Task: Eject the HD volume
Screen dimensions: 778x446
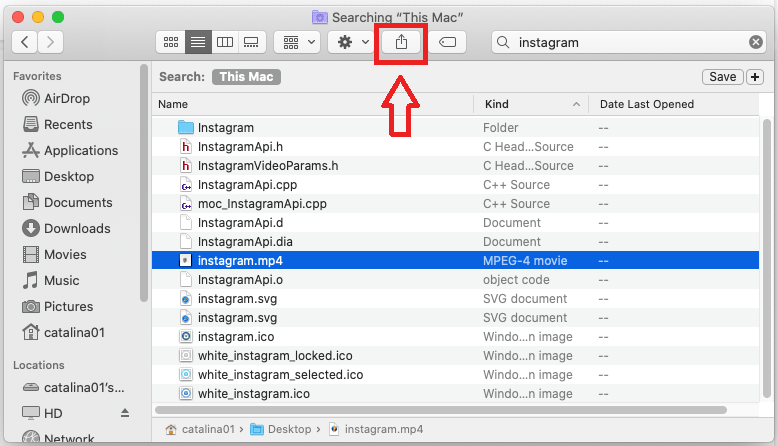Action: [125, 413]
